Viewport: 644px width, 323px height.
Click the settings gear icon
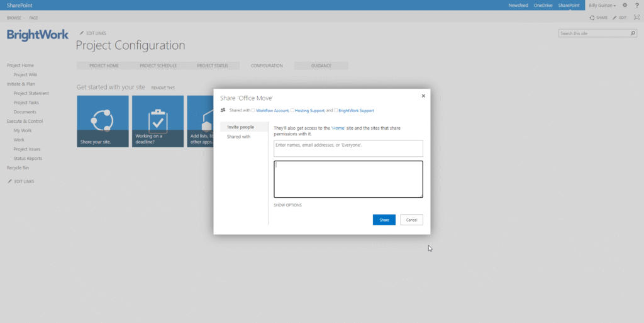pos(625,5)
